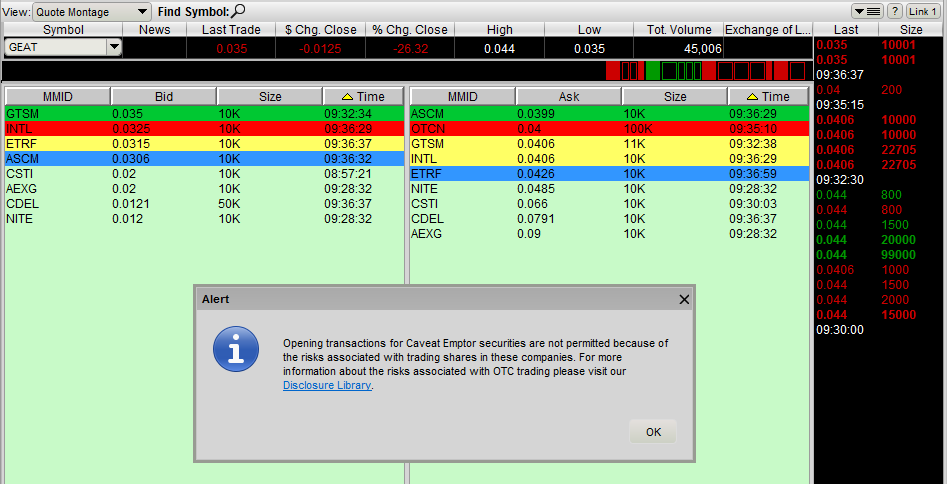Click the solid green tick block
This screenshot has width=947, height=484.
pyautogui.click(x=653, y=71)
